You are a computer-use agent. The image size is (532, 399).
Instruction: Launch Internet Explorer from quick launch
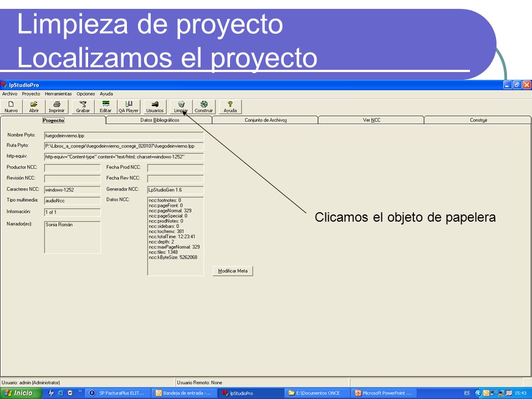[x=61, y=393]
